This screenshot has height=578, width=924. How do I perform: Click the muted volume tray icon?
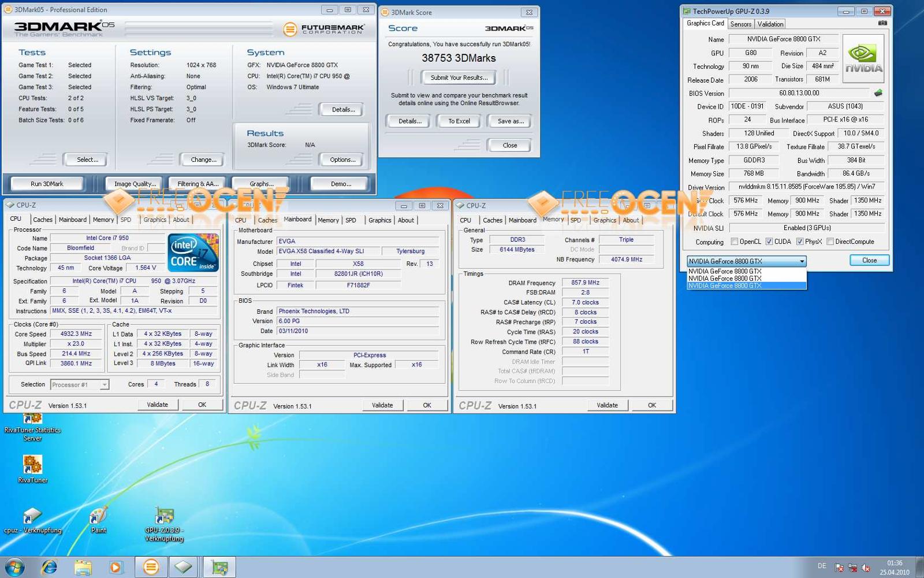coord(866,568)
